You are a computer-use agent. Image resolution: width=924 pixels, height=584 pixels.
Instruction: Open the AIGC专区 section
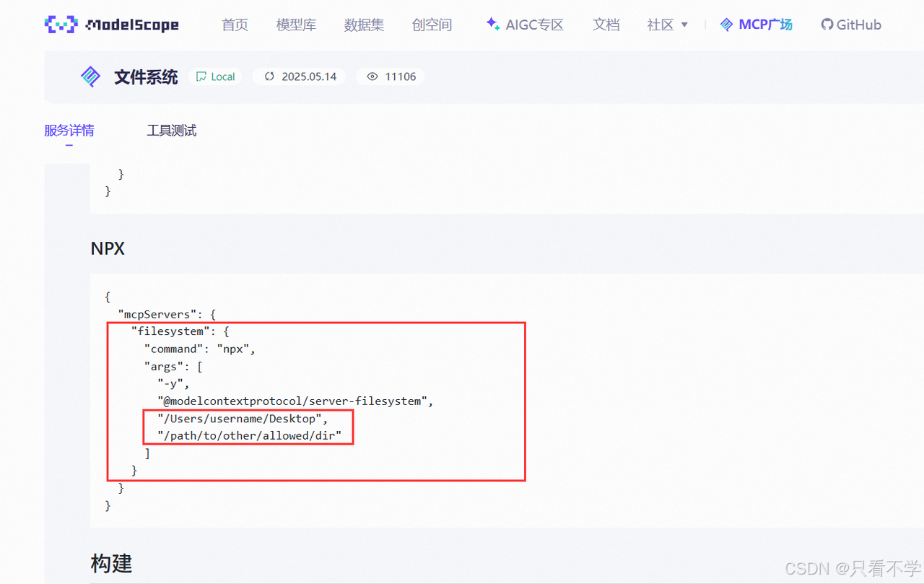tap(534, 25)
